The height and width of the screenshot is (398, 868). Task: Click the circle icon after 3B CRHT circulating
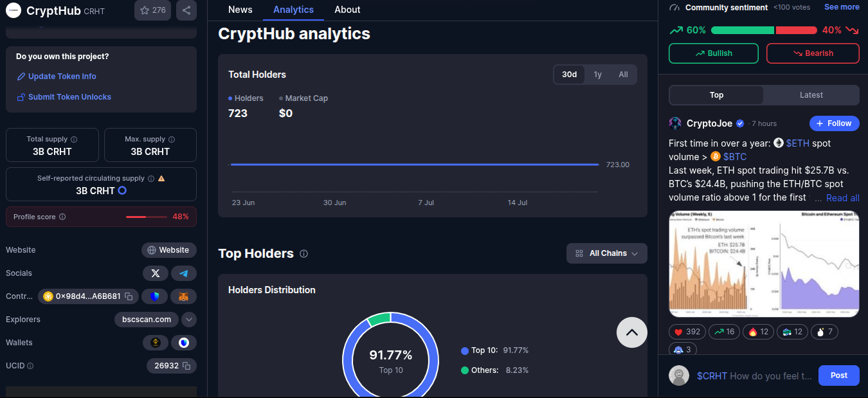click(122, 191)
